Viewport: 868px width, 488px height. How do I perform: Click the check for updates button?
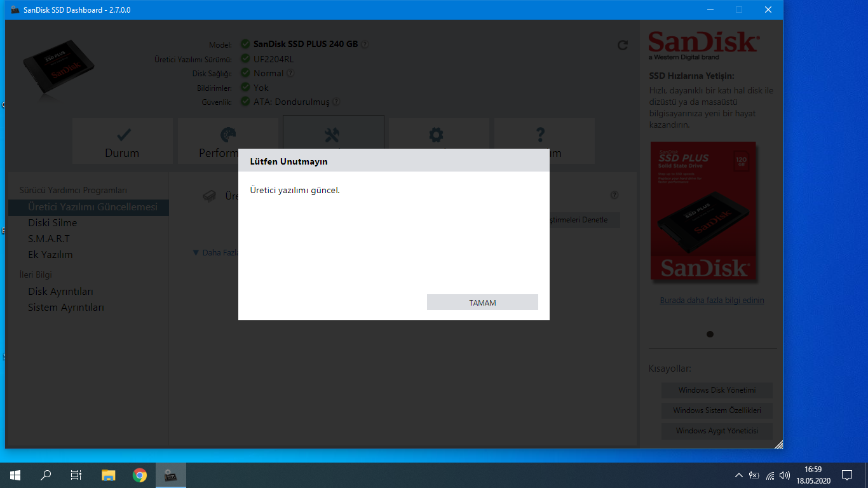coord(585,220)
